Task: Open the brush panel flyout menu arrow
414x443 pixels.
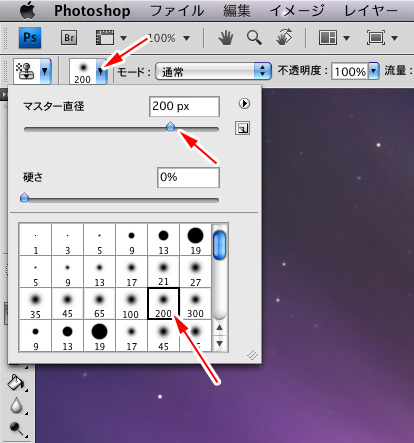Action: (x=244, y=104)
